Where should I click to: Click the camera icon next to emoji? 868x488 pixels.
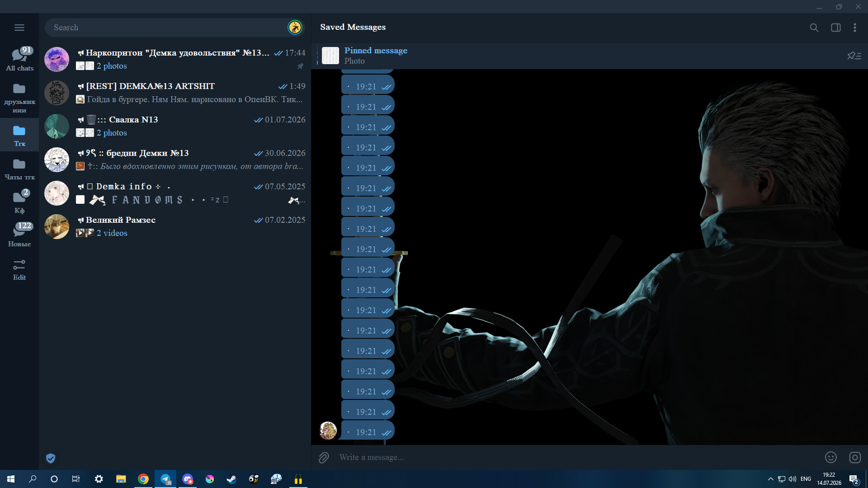coord(855,457)
